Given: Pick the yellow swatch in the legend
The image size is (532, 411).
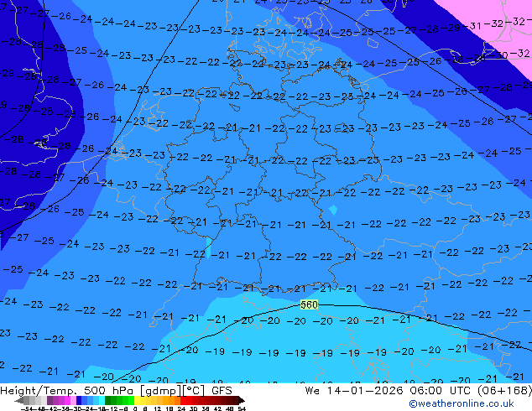Looking at the screenshot, I should tap(138, 401).
